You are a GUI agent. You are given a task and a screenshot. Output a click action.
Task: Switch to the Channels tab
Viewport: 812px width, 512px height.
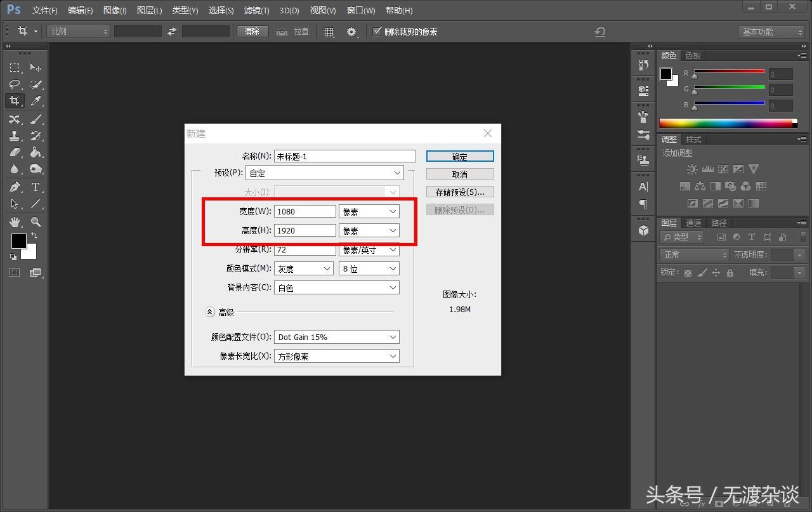pos(693,223)
